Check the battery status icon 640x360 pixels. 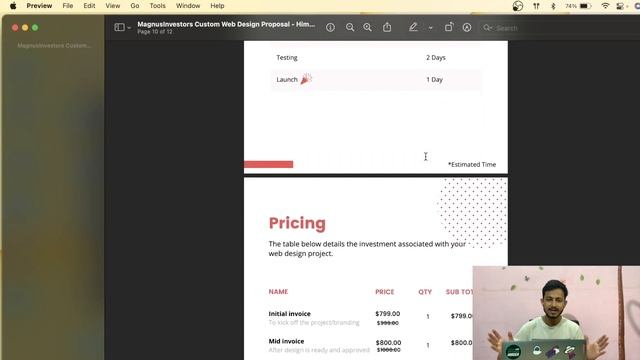click(585, 6)
